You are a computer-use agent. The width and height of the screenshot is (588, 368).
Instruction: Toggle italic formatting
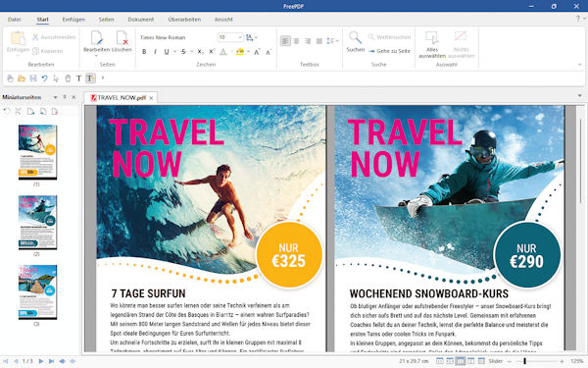tap(155, 52)
